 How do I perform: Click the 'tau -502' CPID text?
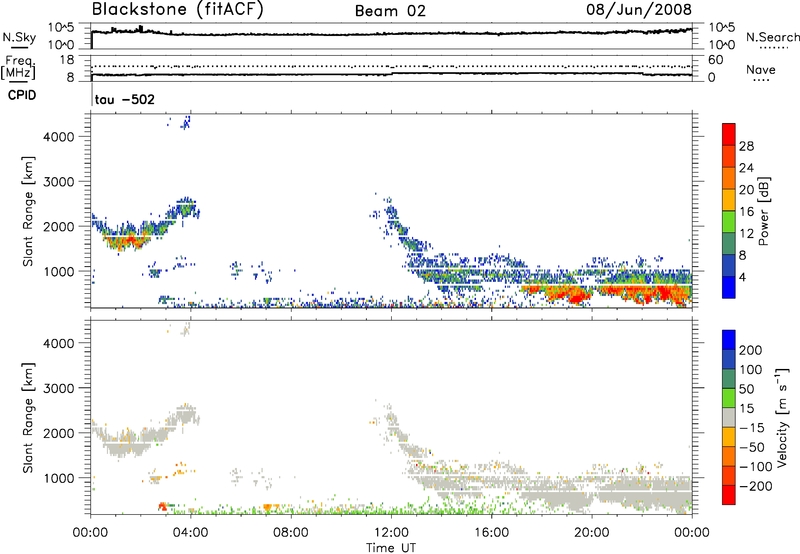click(x=124, y=99)
